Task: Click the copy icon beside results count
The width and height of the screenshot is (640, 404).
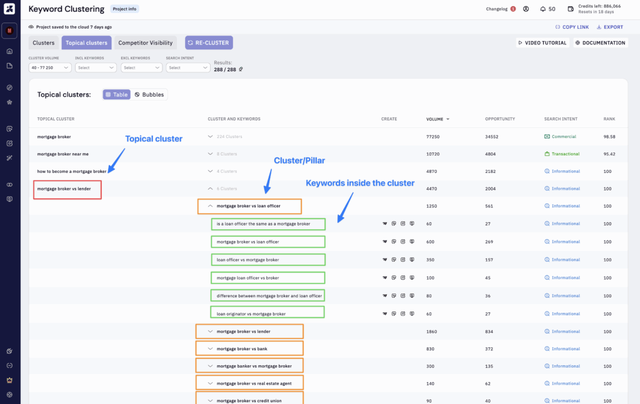Action: pos(241,69)
